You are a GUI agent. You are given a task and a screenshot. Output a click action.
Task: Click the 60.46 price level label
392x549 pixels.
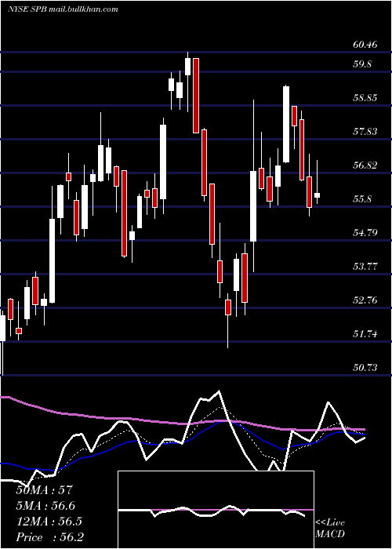click(x=365, y=45)
